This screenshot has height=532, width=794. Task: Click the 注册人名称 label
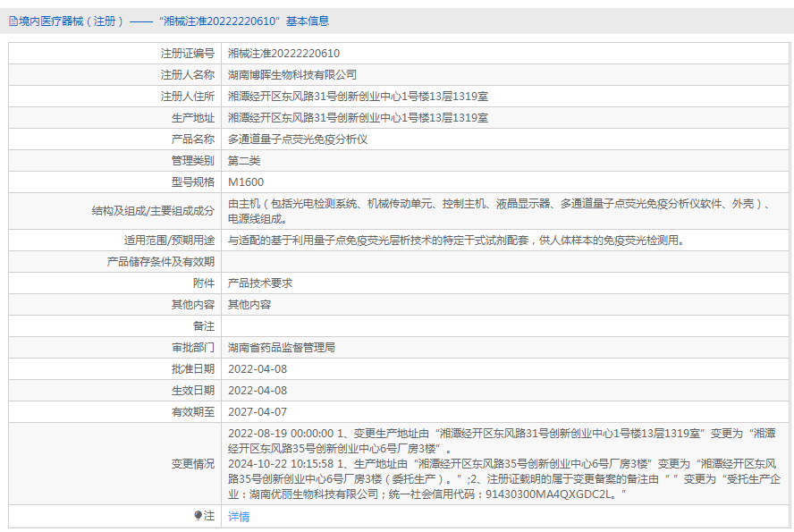point(188,75)
